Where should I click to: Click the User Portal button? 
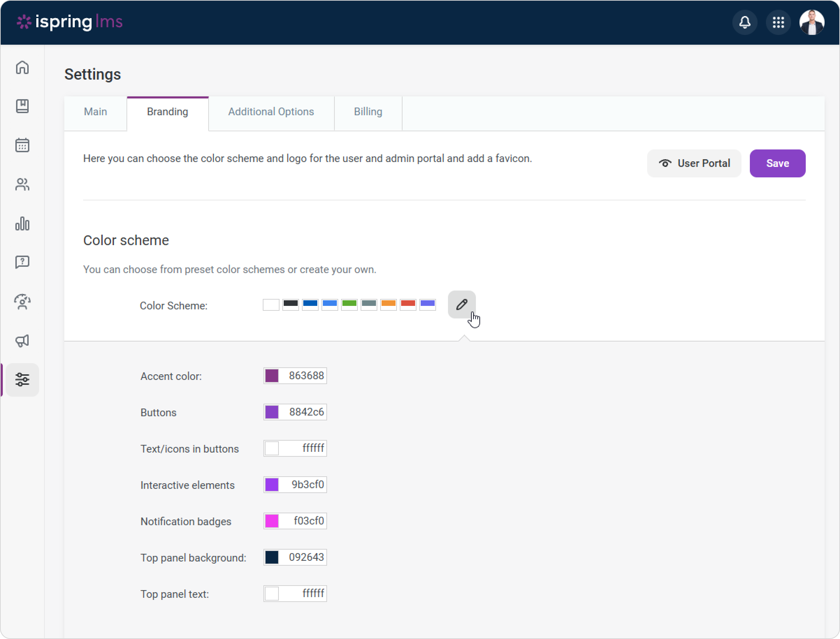pyautogui.click(x=694, y=163)
